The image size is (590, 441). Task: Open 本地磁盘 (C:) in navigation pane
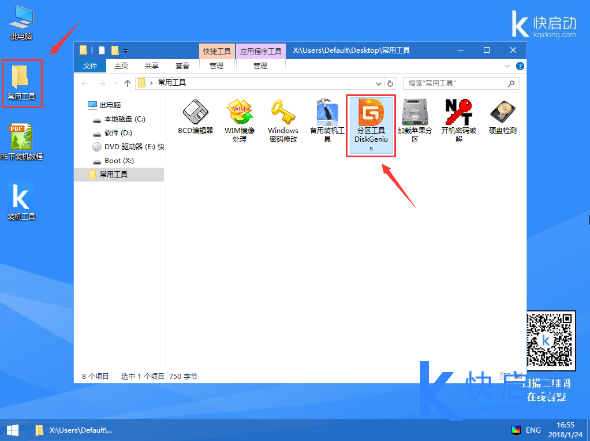click(x=119, y=119)
